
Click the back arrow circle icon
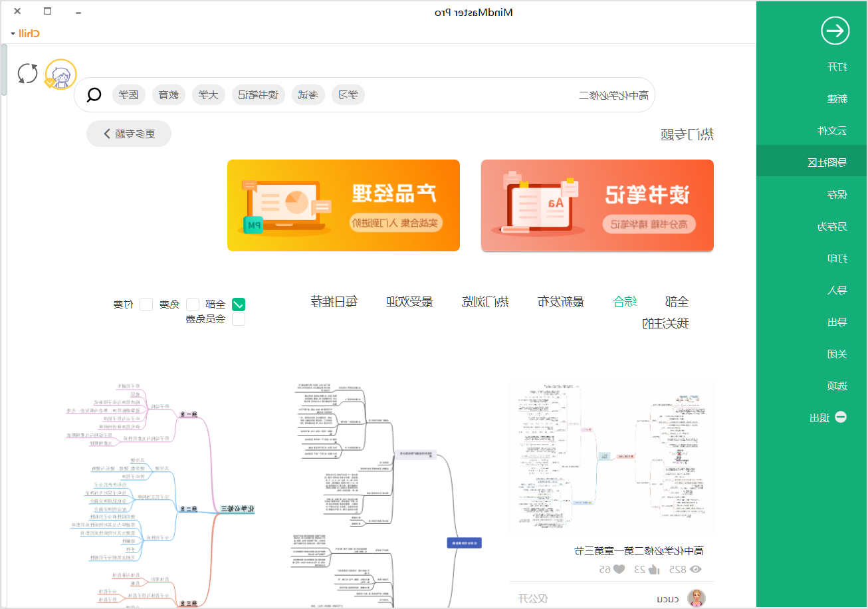click(835, 31)
